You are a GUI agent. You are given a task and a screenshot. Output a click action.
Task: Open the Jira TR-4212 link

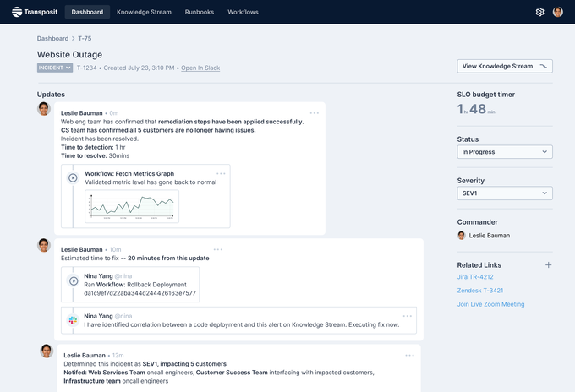pyautogui.click(x=475, y=276)
